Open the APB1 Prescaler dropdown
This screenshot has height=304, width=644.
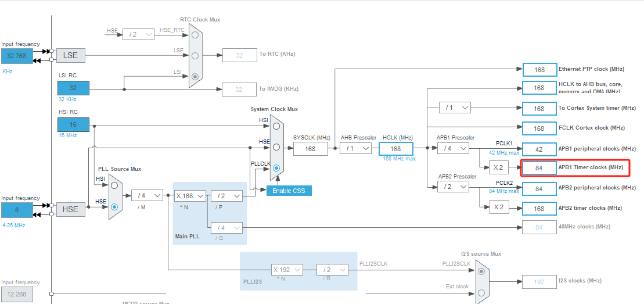453,148
